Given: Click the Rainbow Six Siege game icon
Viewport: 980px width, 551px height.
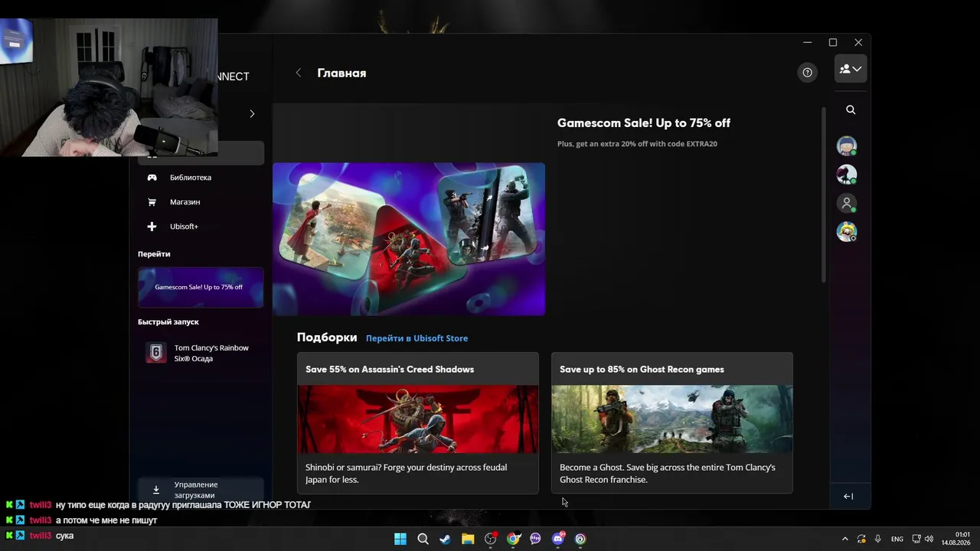Looking at the screenshot, I should pyautogui.click(x=156, y=353).
